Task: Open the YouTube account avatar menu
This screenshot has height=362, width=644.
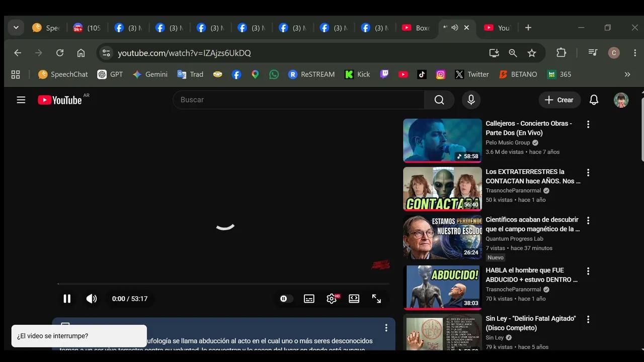Action: point(621,100)
